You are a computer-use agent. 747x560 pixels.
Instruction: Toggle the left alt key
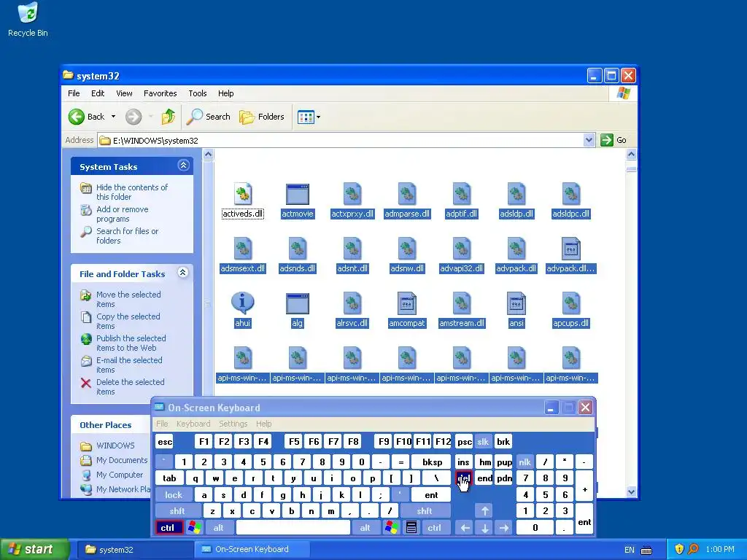pos(219,528)
